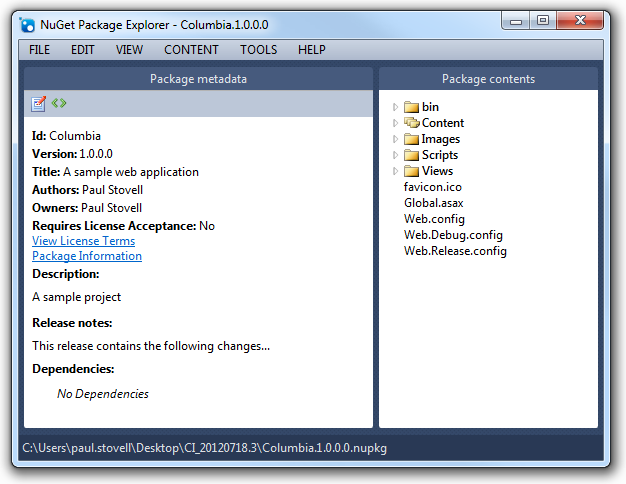Click the 'This release contains the following changes...' text
The width and height of the screenshot is (626, 484).
pos(151,346)
